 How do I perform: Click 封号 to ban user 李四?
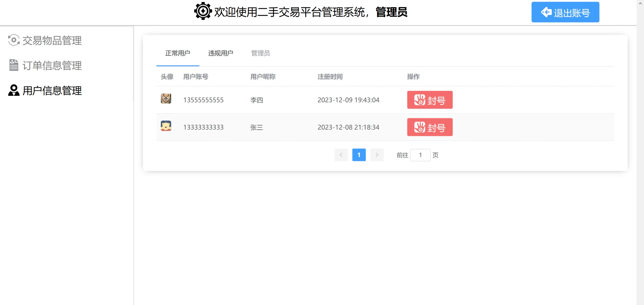430,100
